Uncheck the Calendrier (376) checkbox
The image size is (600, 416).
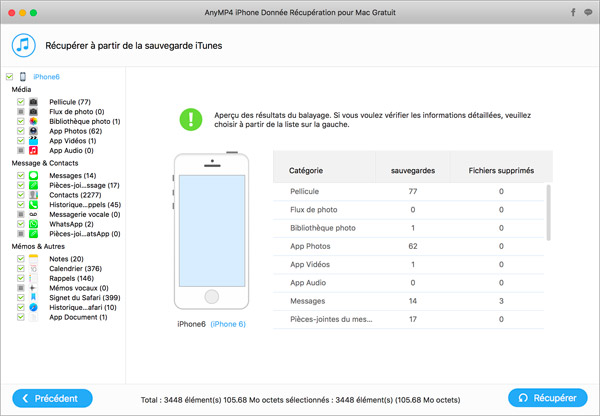tap(21, 268)
